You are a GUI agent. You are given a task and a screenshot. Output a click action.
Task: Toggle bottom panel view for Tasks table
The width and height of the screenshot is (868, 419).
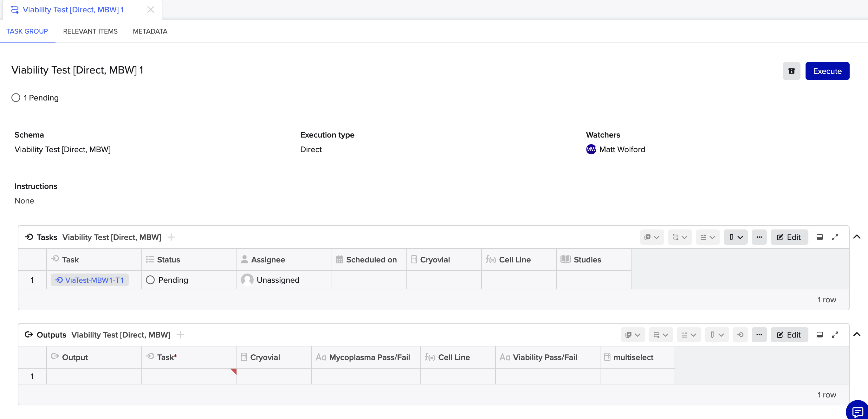pos(819,237)
